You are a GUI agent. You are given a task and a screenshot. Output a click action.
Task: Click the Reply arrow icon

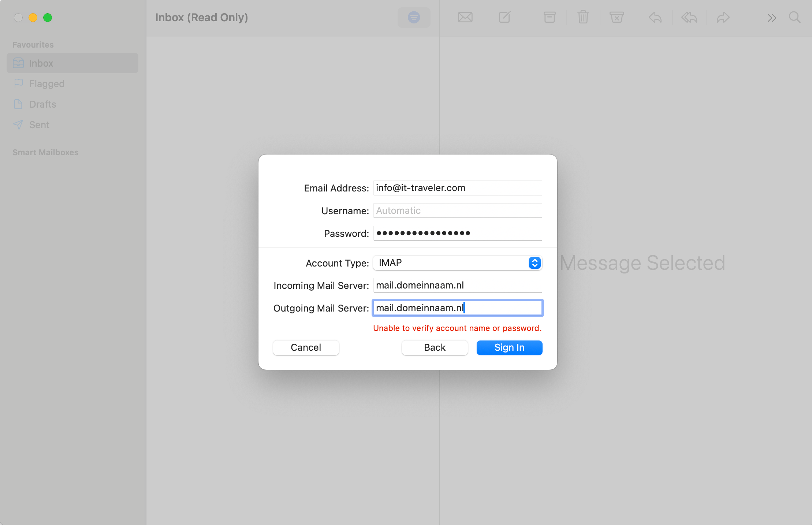655,17
